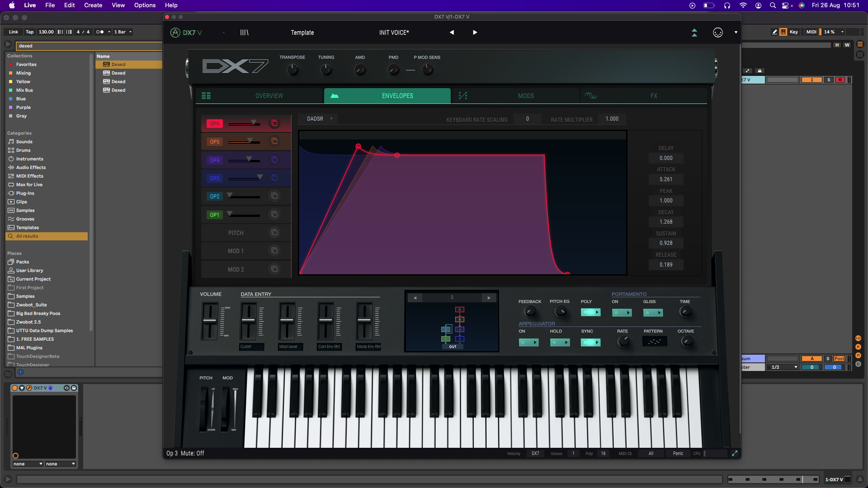Click the PITCH envelope copy icon
The image size is (868, 488).
tap(274, 233)
